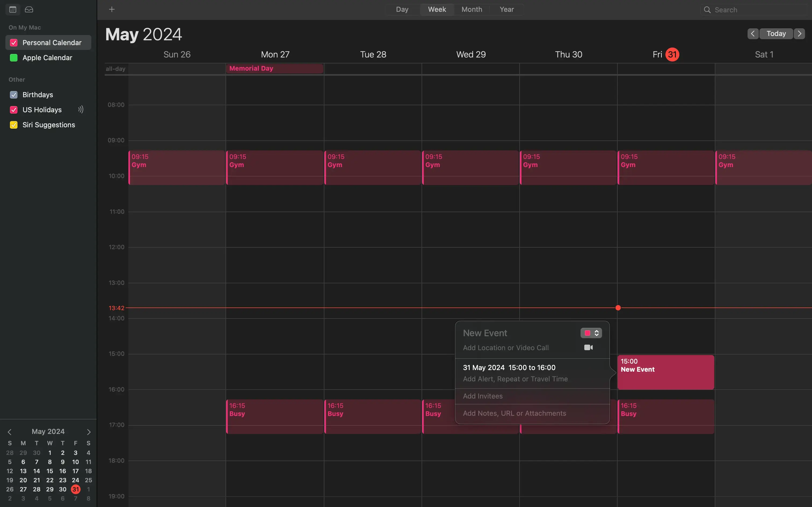Toggle US Holidays calendar

pyautogui.click(x=13, y=110)
